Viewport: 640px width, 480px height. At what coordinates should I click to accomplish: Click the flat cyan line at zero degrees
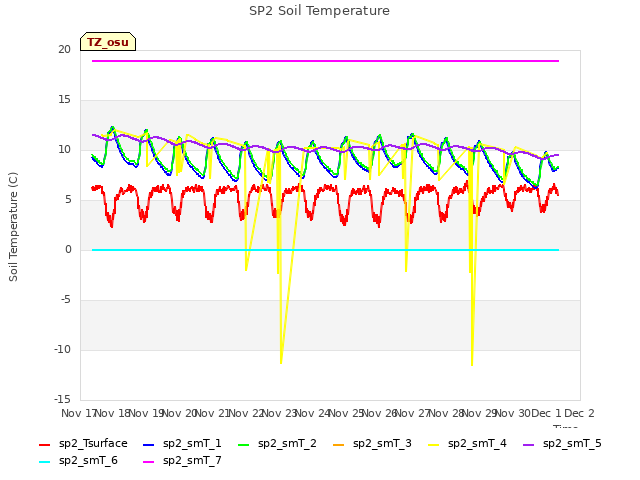pyautogui.click(x=325, y=250)
